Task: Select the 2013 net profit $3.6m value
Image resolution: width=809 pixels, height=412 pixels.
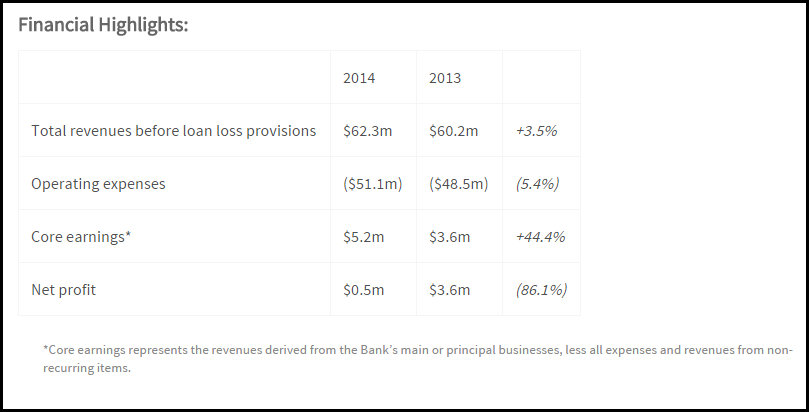Action: [449, 290]
